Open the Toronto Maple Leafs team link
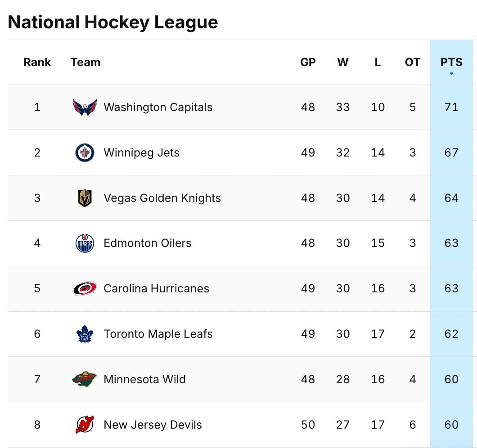477x448 pixels. (x=158, y=334)
